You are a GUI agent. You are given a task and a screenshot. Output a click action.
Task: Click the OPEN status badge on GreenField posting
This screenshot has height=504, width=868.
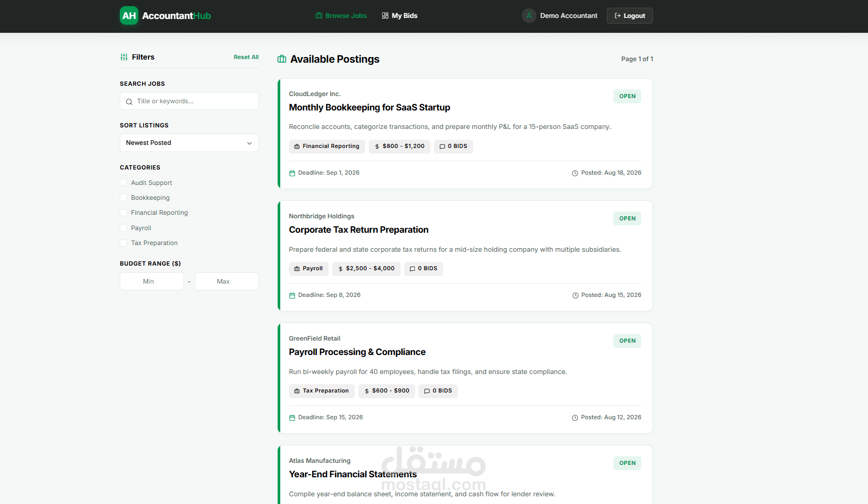click(627, 341)
